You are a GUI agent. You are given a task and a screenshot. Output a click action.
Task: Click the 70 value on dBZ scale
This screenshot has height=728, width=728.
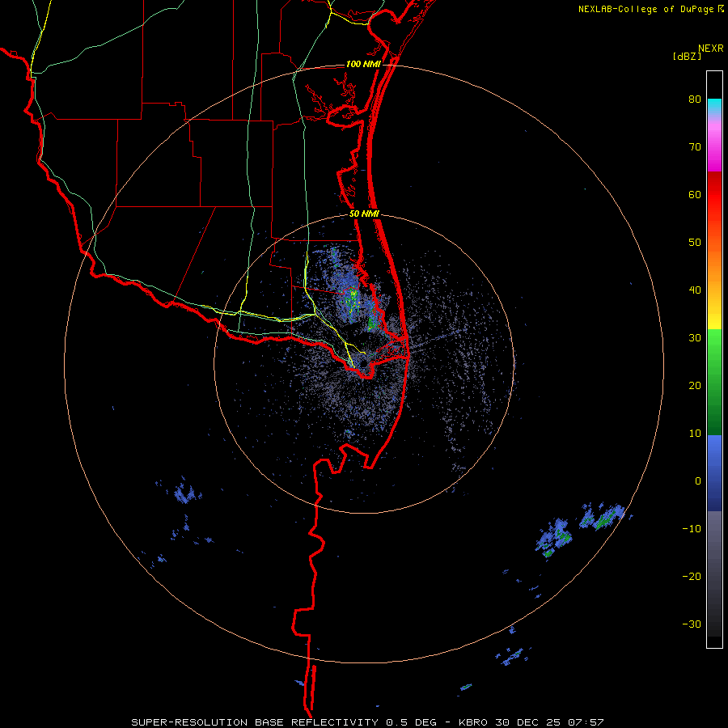(695, 147)
